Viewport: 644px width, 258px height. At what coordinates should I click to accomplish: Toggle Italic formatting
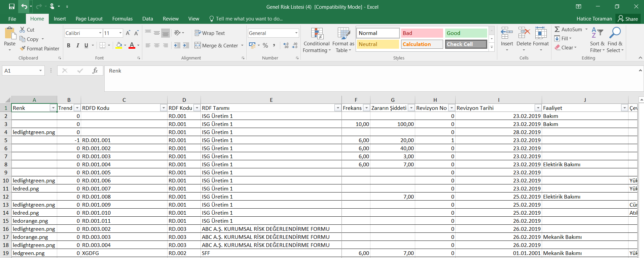pyautogui.click(x=77, y=45)
